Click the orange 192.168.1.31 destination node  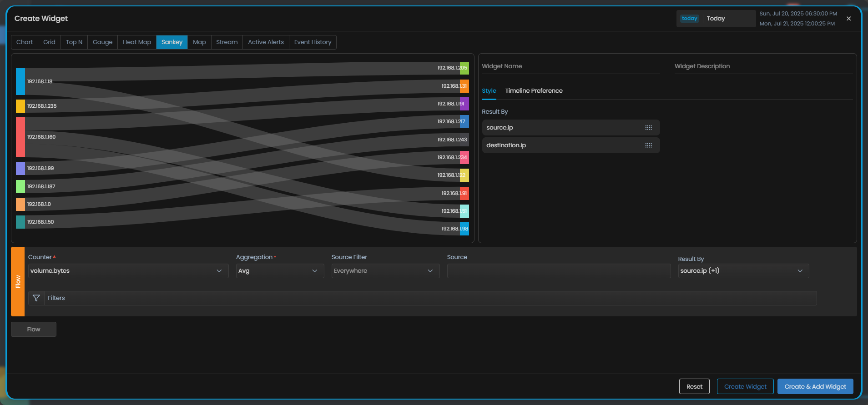click(x=464, y=86)
